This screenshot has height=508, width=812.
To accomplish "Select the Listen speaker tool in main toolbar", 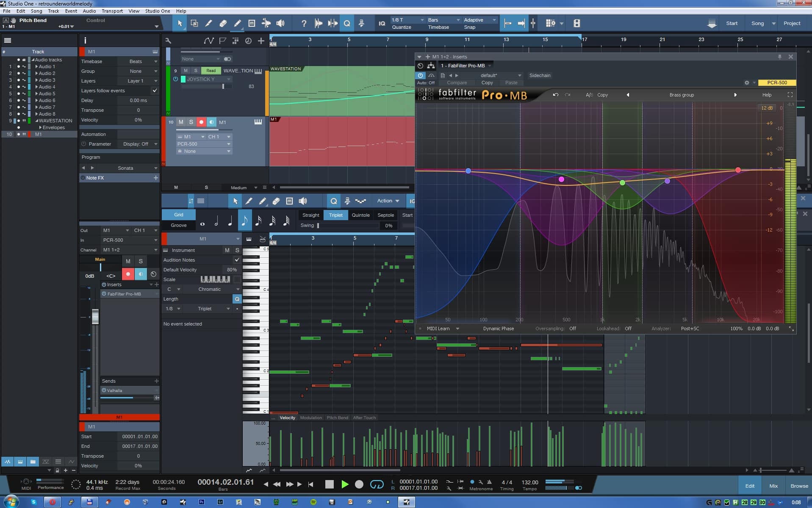I will click(x=280, y=23).
